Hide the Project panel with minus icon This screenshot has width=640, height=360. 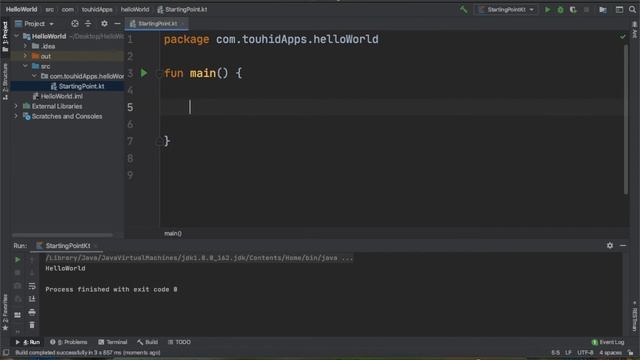(x=117, y=24)
